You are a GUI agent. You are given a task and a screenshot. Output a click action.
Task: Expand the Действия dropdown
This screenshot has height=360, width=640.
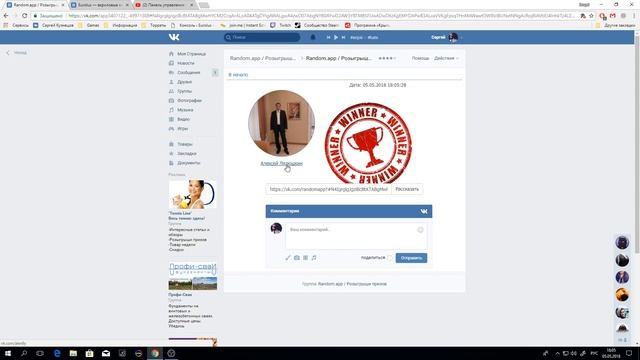pos(446,58)
